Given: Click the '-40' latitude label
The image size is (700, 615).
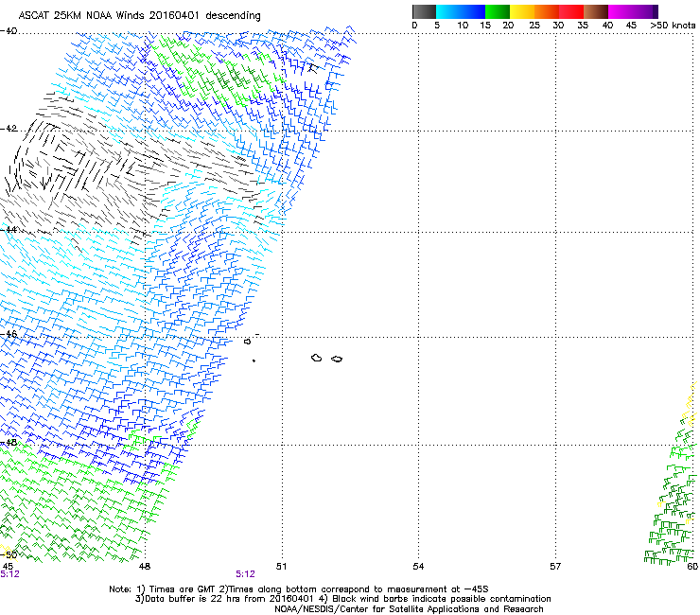Looking at the screenshot, I should (9, 31).
